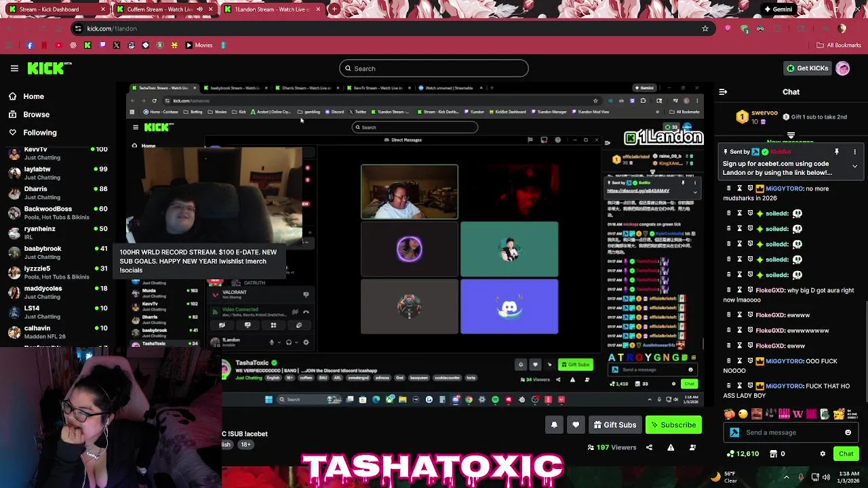The height and width of the screenshot is (488, 868).
Task: Click the peach emote in quick emotes row
Action: (730, 414)
